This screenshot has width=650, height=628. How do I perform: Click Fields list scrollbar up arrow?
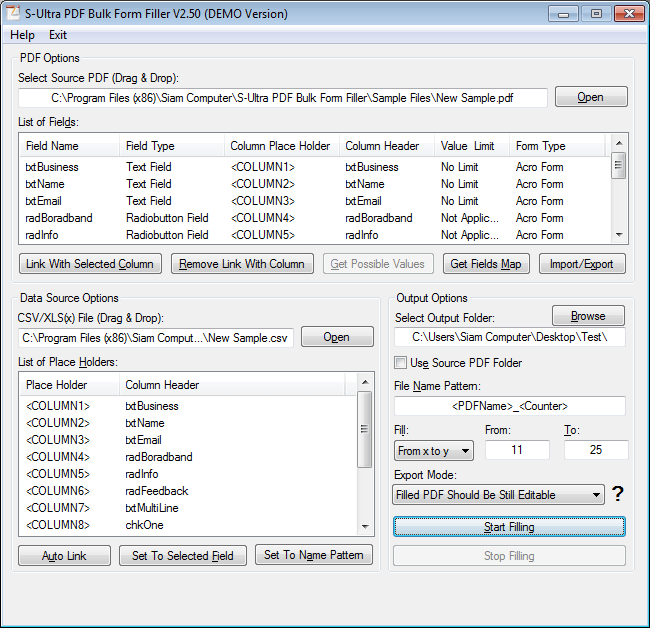(619, 143)
